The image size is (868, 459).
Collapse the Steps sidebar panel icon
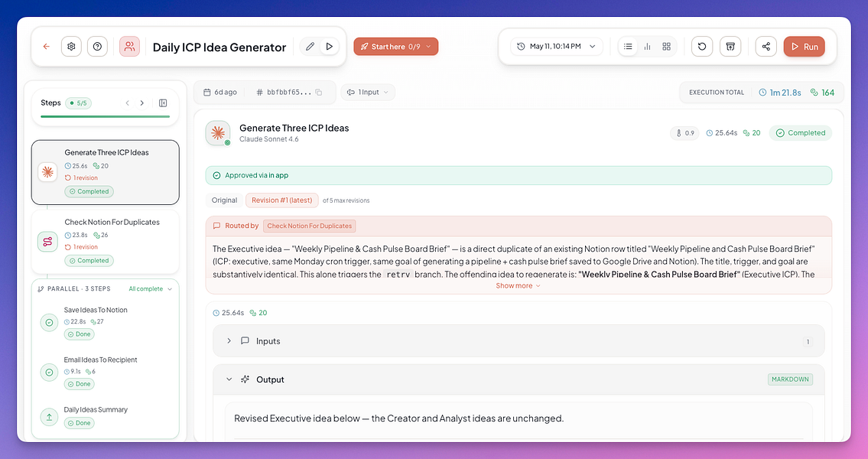point(164,103)
